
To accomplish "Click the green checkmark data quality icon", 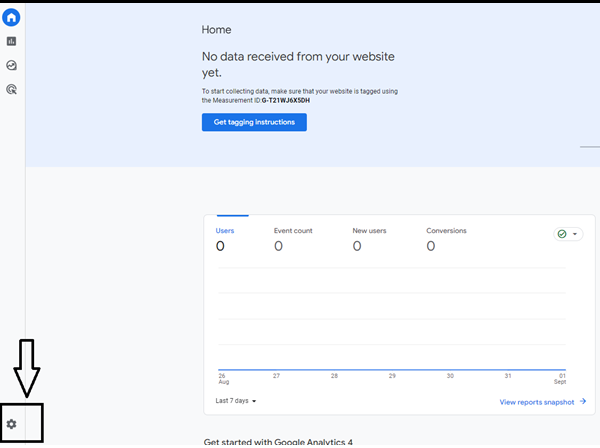I will [562, 234].
